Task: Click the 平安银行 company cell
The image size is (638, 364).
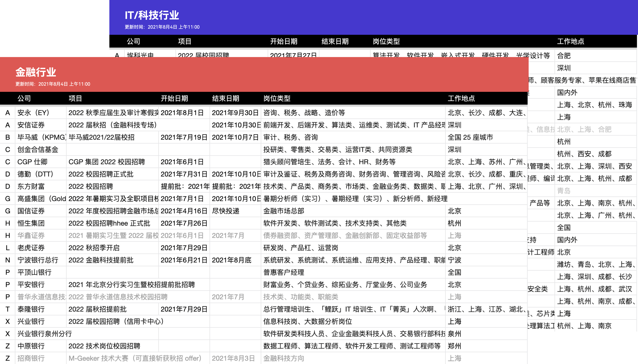Action: click(41, 284)
